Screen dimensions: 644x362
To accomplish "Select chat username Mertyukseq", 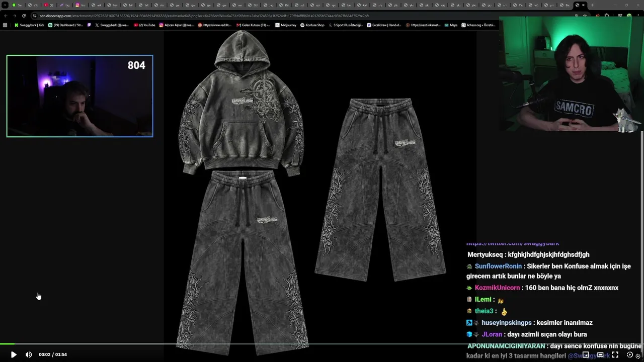I will [x=486, y=254].
